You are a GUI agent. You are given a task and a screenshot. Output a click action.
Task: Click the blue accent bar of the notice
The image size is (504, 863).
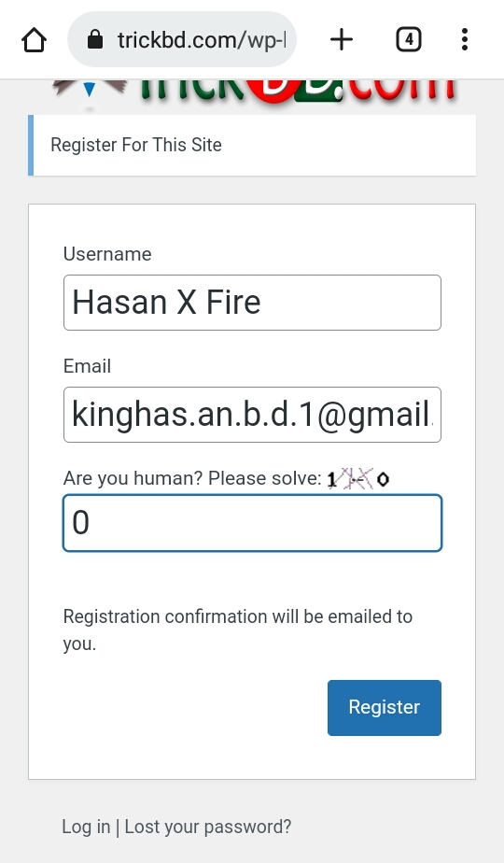[31, 146]
